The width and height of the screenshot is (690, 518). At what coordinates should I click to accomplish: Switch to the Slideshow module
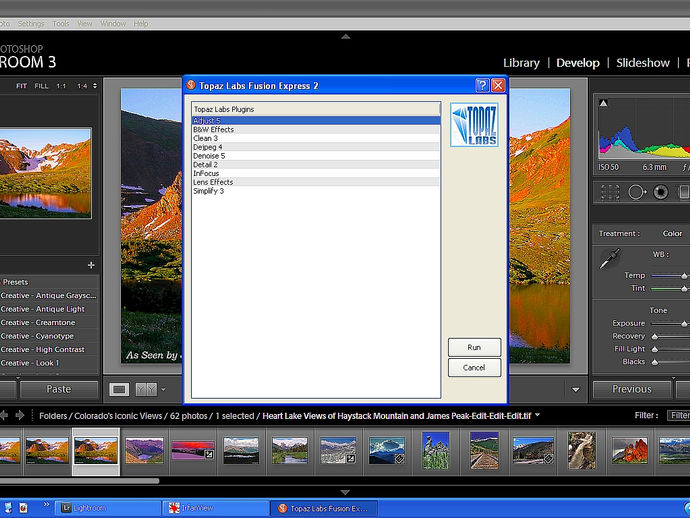coord(643,63)
